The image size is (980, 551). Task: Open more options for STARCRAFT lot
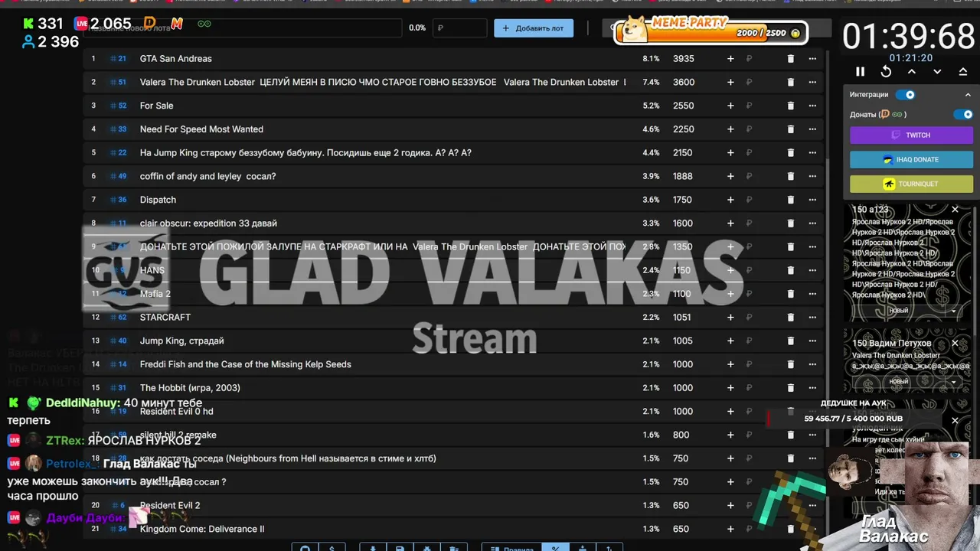point(812,317)
